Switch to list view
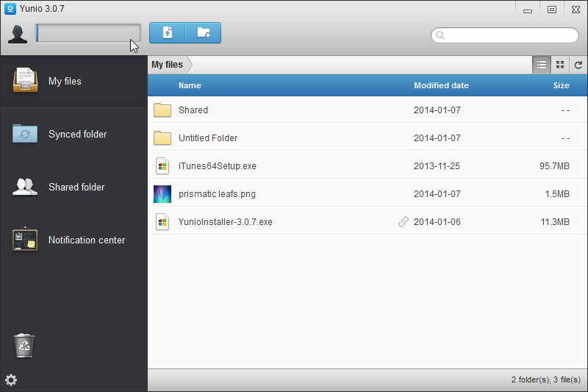This screenshot has height=392, width=588. [x=542, y=65]
